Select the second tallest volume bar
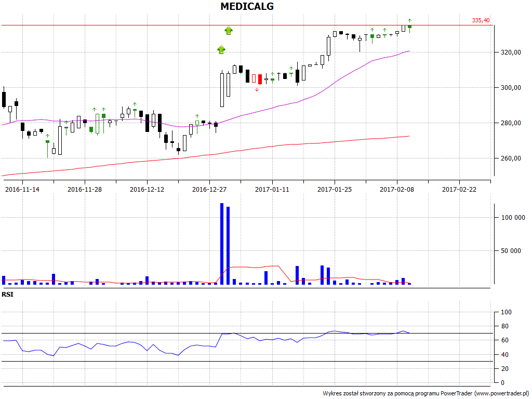This screenshot has height=399, width=532. tap(228, 245)
